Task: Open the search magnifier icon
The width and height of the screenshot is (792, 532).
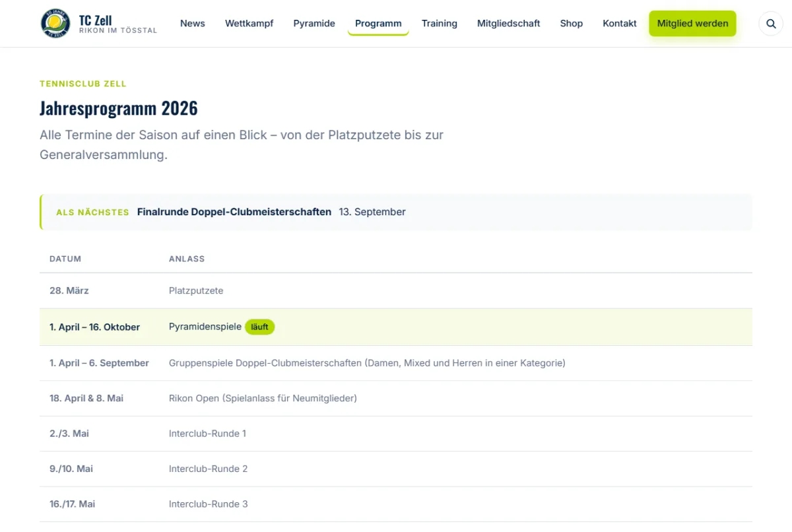Action: (771, 23)
